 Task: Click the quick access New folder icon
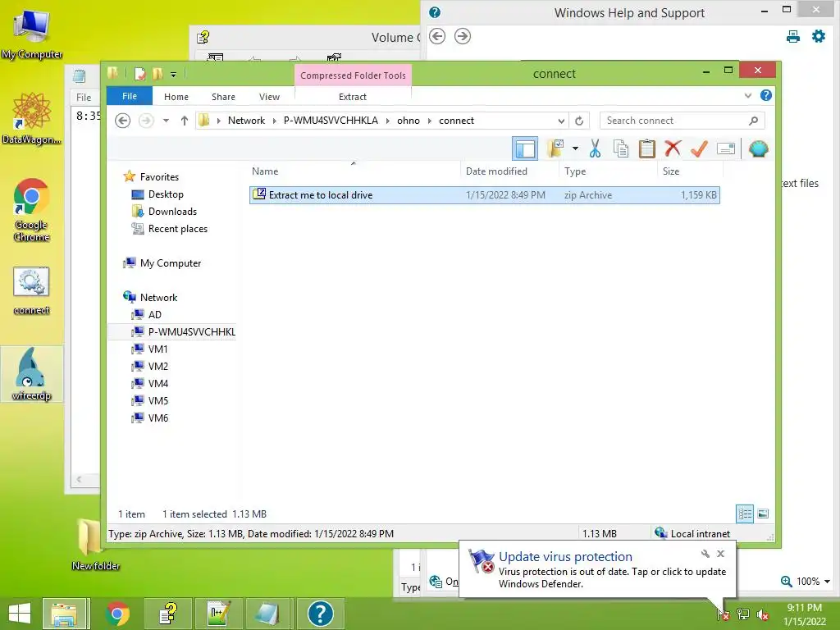point(157,74)
